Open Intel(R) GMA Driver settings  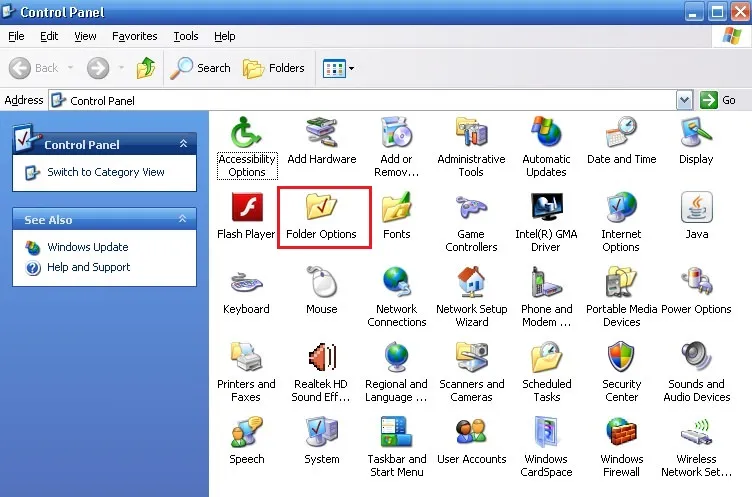pyautogui.click(x=546, y=222)
